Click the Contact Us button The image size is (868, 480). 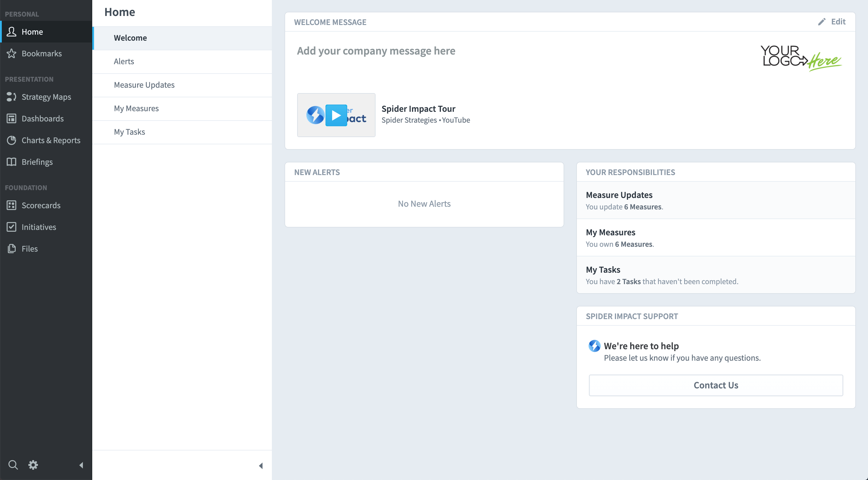[716, 385]
